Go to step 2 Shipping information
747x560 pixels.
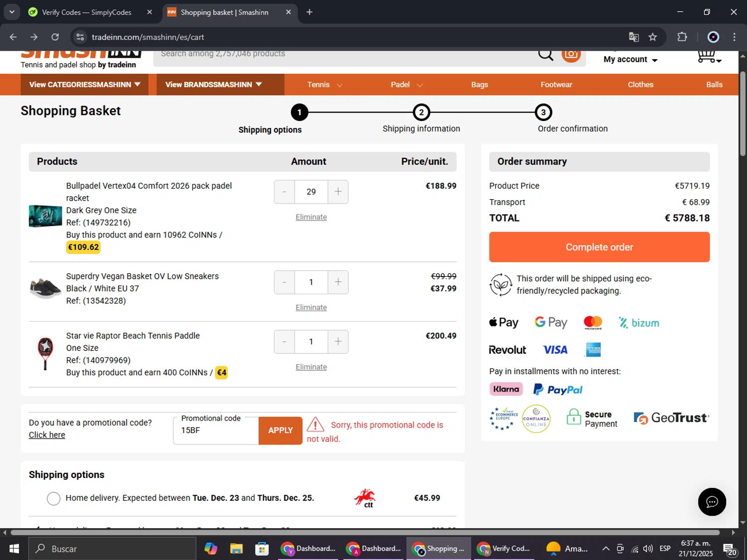pyautogui.click(x=421, y=112)
